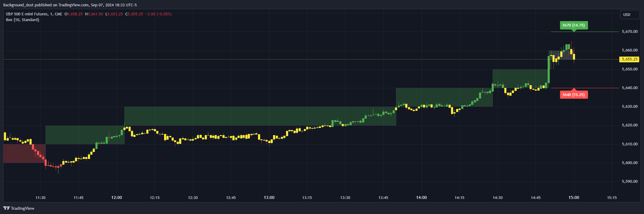Click the TradingView logo

19,208
